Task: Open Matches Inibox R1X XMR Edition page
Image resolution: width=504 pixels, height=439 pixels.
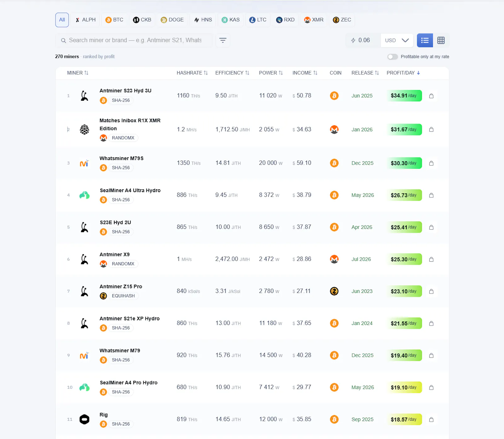Action: 130,124
